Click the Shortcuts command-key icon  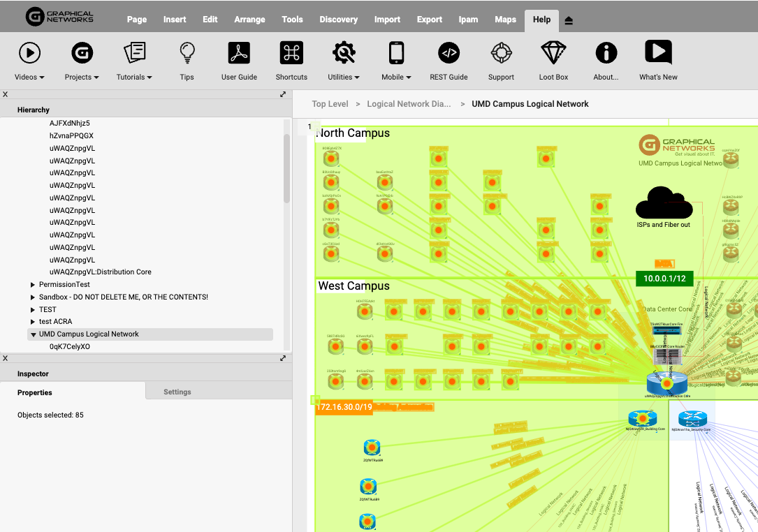pos(291,53)
